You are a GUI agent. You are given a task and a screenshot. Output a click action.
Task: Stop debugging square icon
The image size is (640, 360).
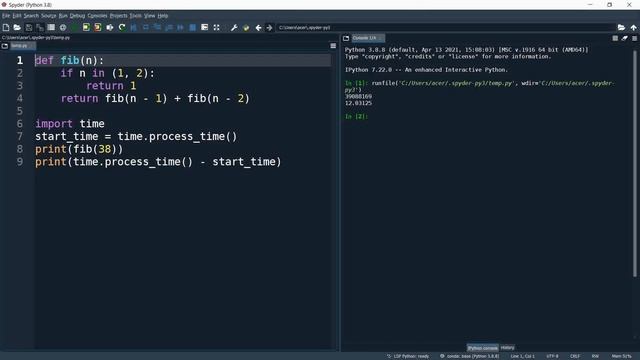click(x=193, y=27)
